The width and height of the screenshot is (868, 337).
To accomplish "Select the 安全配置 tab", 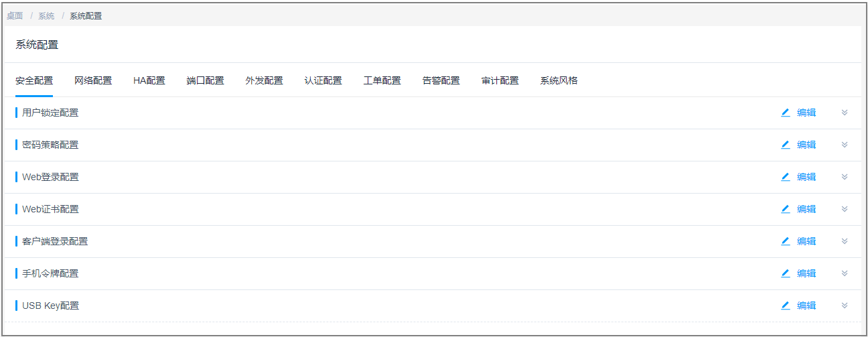I will [34, 80].
